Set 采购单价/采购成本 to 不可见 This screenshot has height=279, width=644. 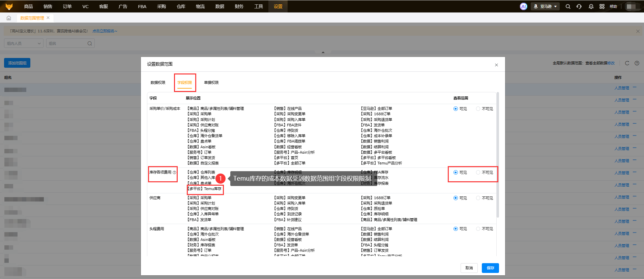478,109
